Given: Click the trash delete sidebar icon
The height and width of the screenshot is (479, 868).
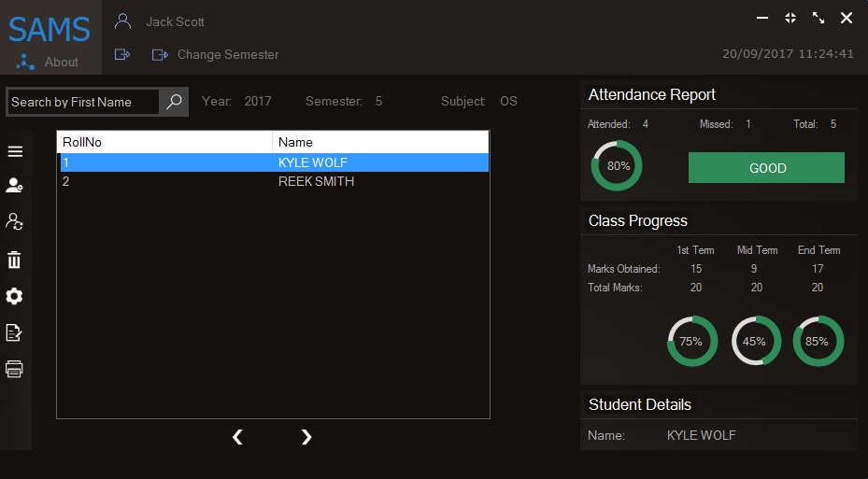Looking at the screenshot, I should coord(14,260).
